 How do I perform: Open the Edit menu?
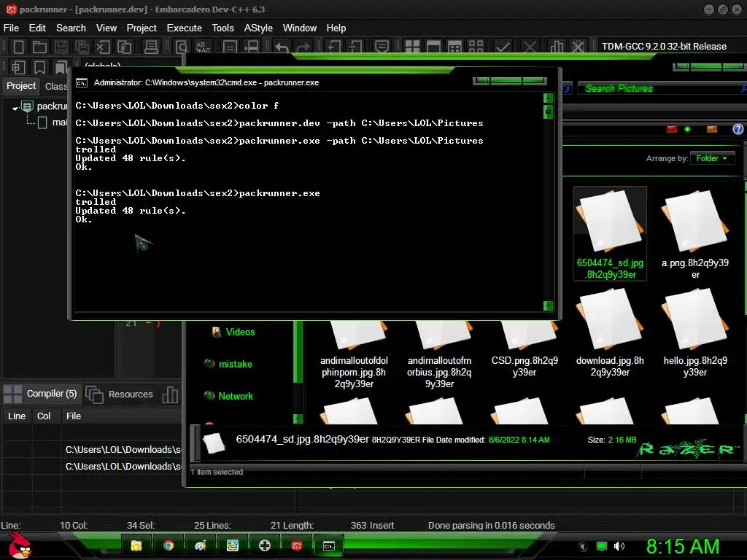37,28
